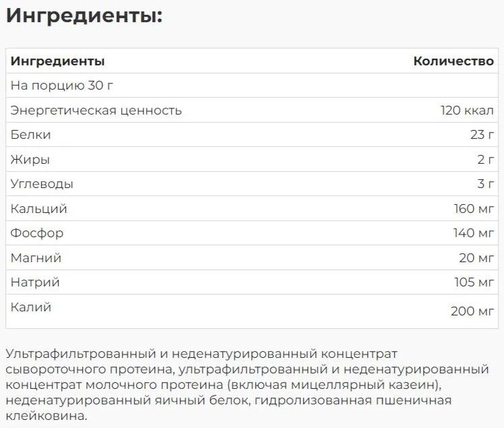This screenshot has width=504, height=428.
Task: Select the "Белки" row label
Action: (x=31, y=135)
